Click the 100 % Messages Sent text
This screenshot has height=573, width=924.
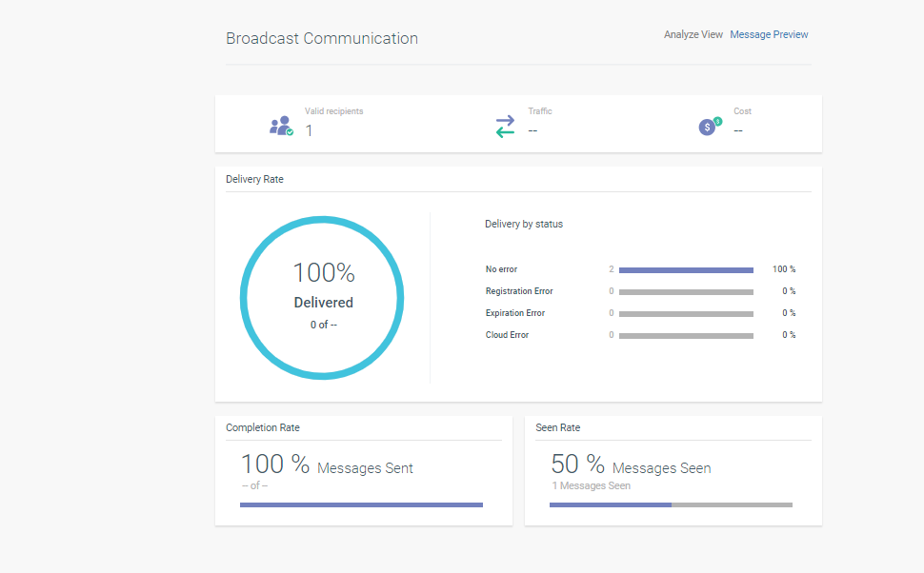[x=327, y=465]
